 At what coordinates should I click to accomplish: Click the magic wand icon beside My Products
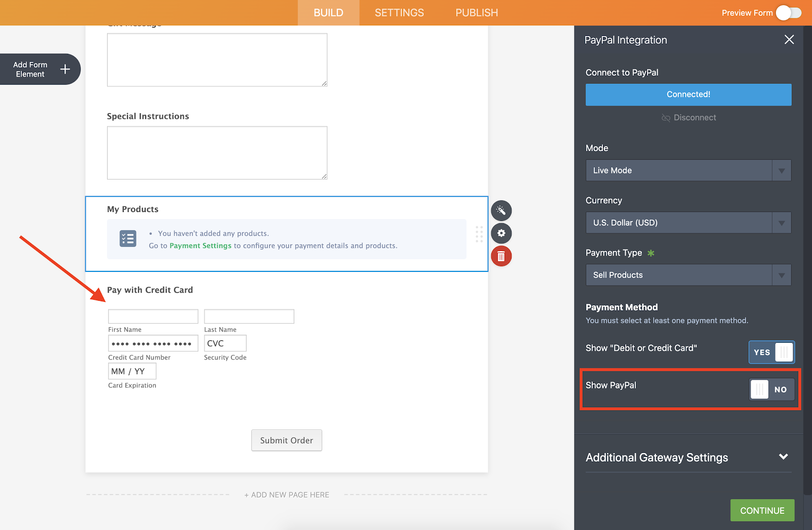tap(501, 210)
